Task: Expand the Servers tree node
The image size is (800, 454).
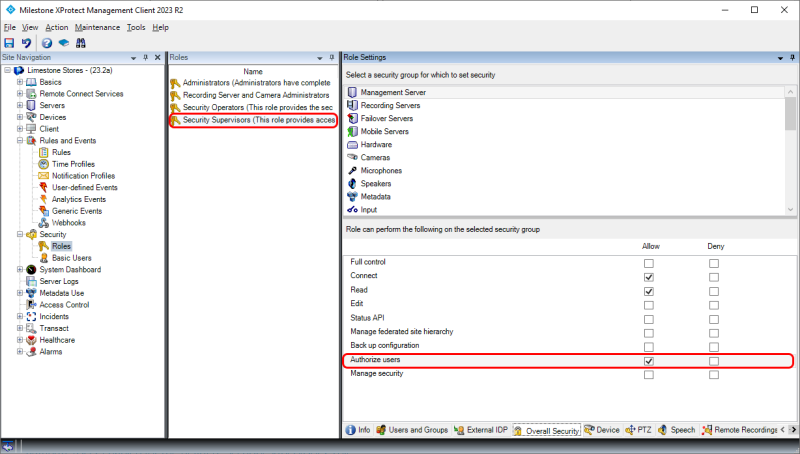Action: (20, 106)
